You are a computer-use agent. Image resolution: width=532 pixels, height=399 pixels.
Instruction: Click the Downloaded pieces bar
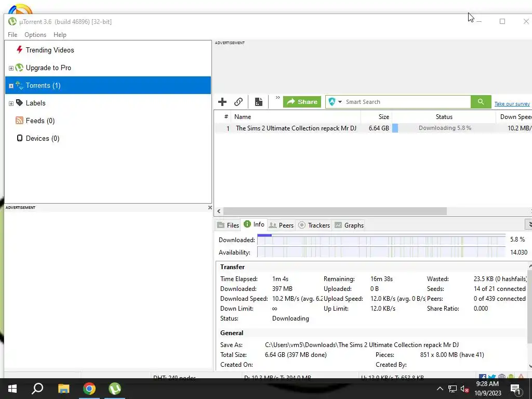pyautogui.click(x=381, y=240)
